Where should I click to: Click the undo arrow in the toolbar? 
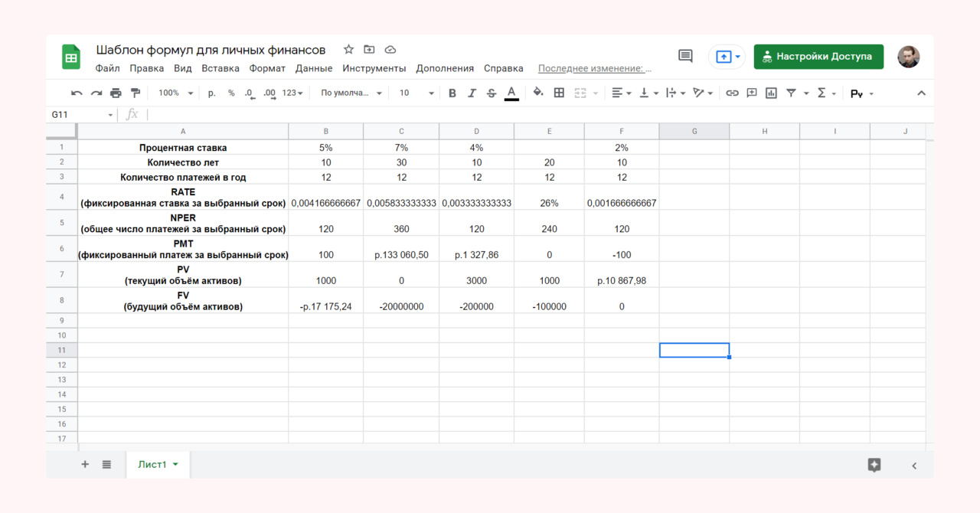click(77, 93)
